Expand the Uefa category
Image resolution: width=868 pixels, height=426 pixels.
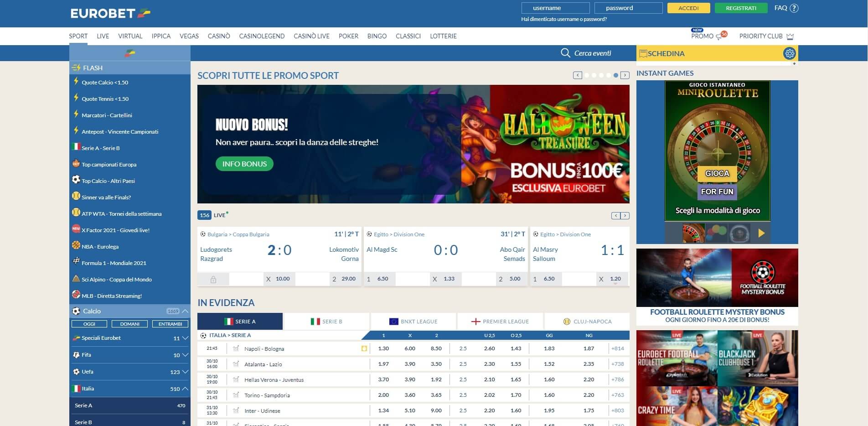point(185,372)
